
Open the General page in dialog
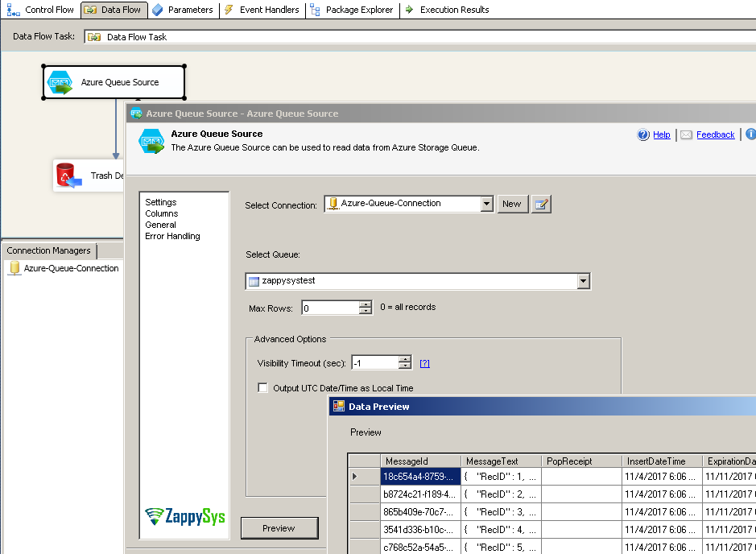[160, 225]
